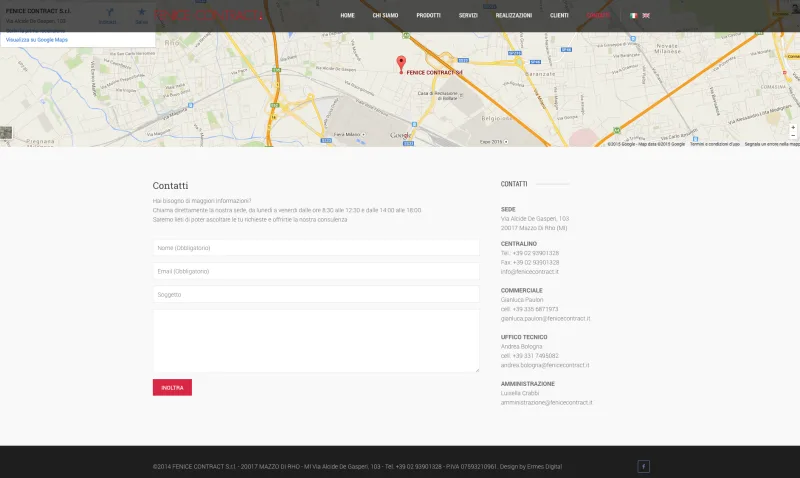The image size is (800, 478).
Task: Click the AMMINISTRAZIONE section heading
Action: tap(528, 384)
